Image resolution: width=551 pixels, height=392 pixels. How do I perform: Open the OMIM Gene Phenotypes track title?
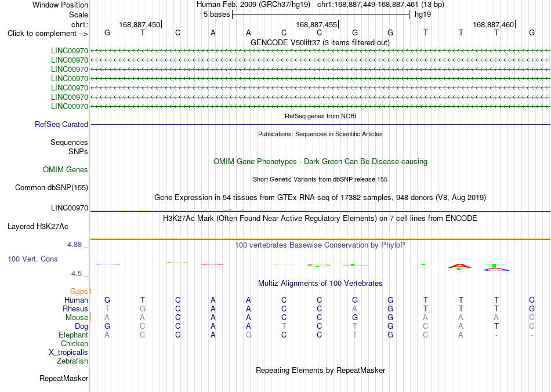click(x=320, y=162)
